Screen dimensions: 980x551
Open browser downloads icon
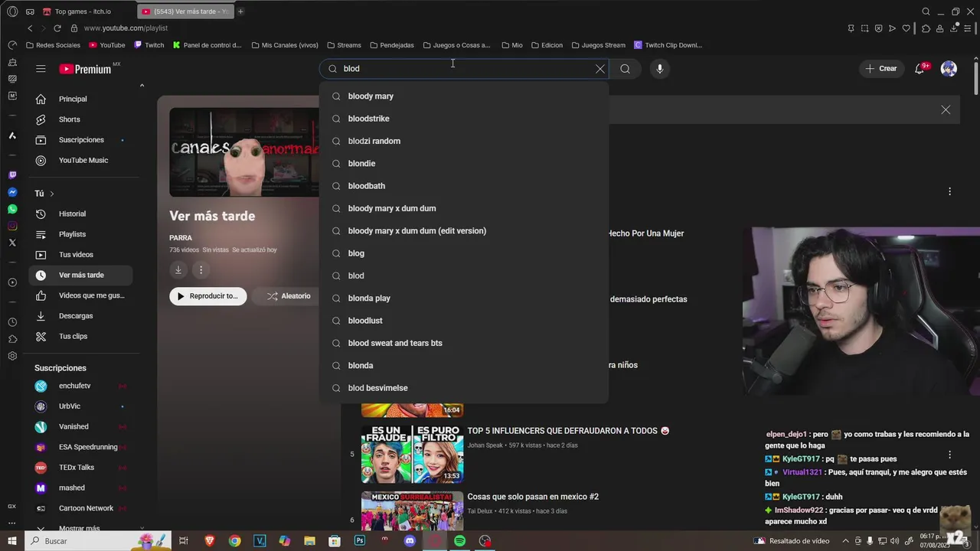(x=954, y=28)
